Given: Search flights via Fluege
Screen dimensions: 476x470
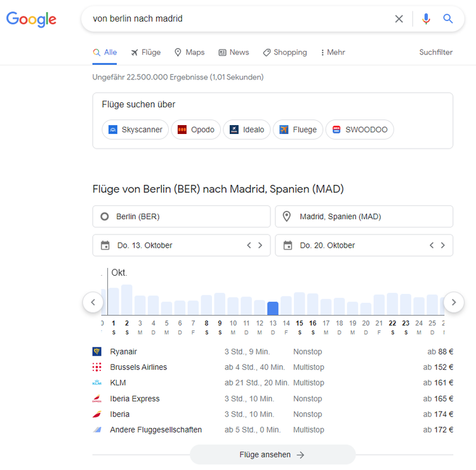Looking at the screenshot, I should (x=298, y=130).
